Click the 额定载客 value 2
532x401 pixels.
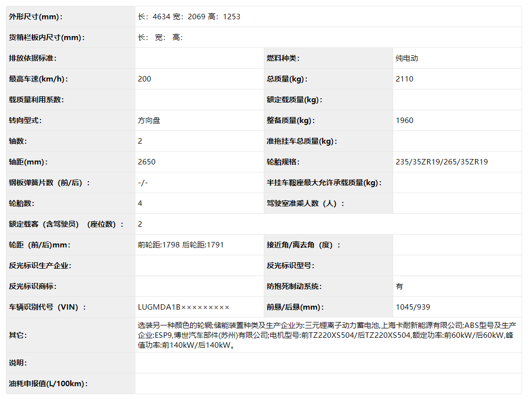pos(138,224)
